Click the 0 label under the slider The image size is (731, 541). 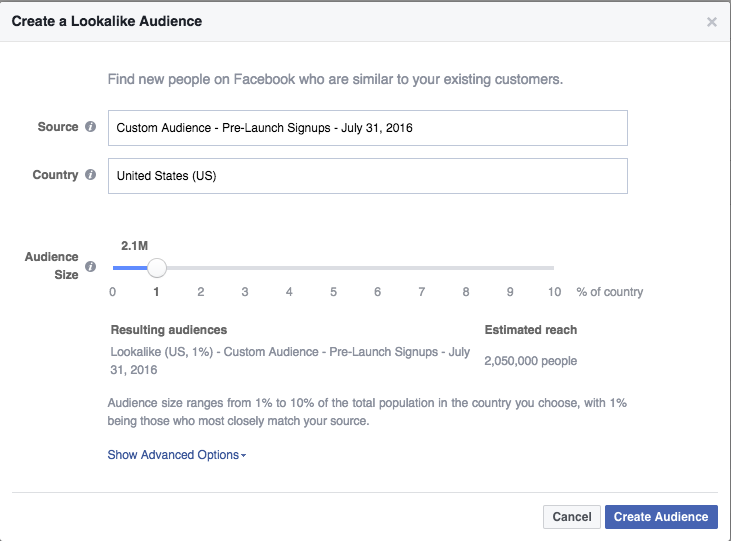[112, 292]
